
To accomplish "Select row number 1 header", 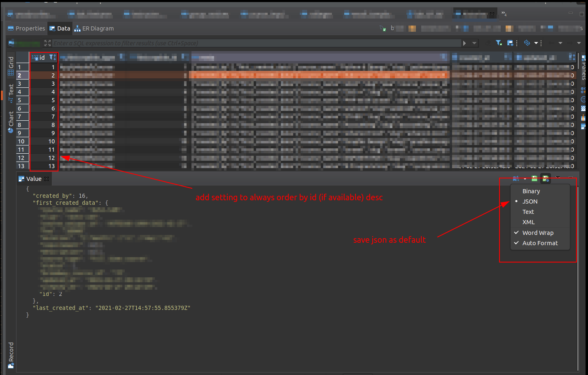I will [x=23, y=67].
